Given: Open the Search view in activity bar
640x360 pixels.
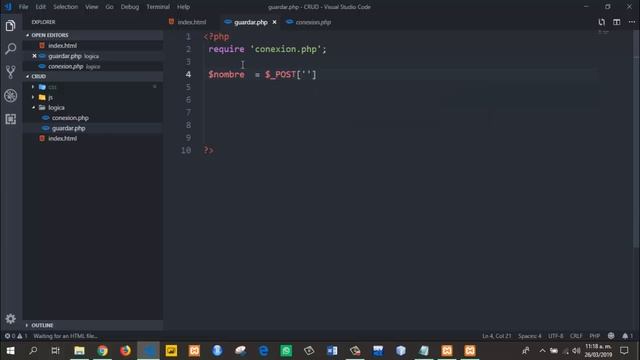Looking at the screenshot, I should 11,49.
